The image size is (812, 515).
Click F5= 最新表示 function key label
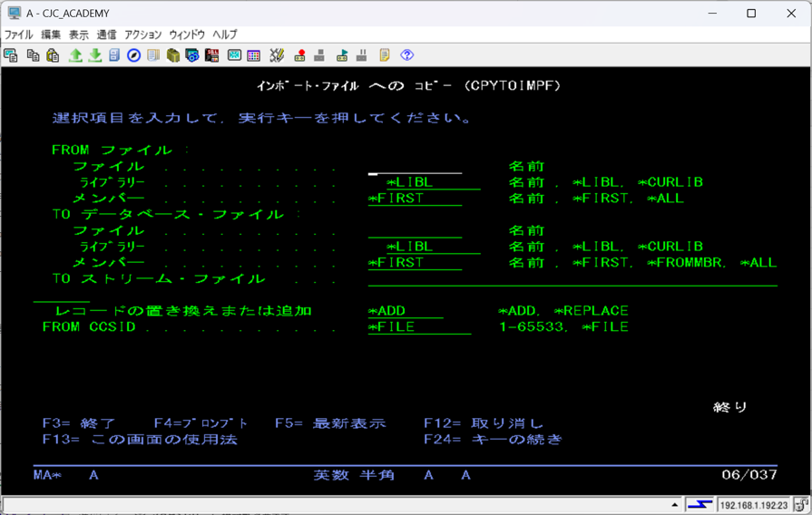(330, 423)
